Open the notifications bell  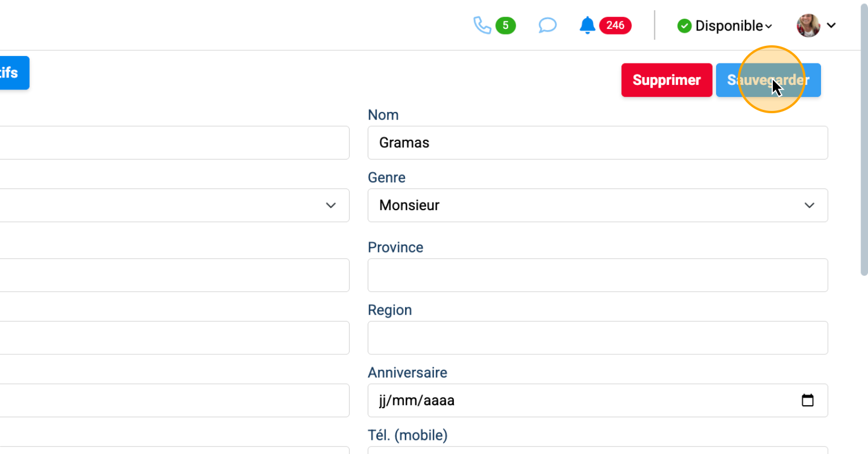[x=588, y=25]
